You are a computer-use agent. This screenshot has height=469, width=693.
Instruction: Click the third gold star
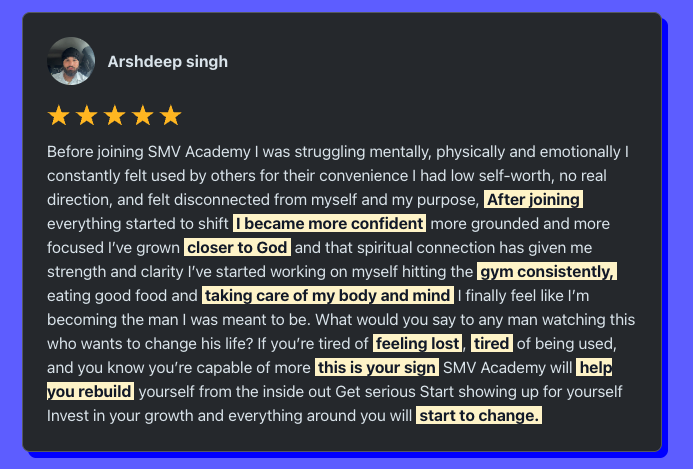[115, 115]
